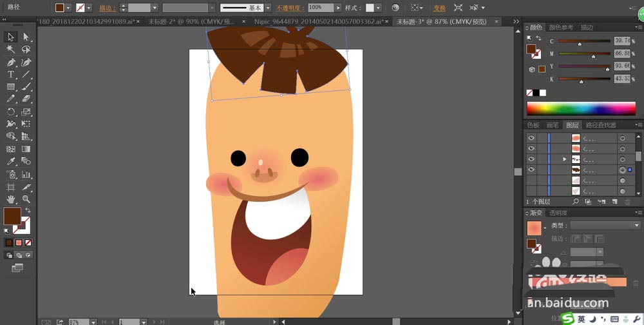644x325 pixels.
Task: Select the Rectangle shape tool
Action: 11,86
